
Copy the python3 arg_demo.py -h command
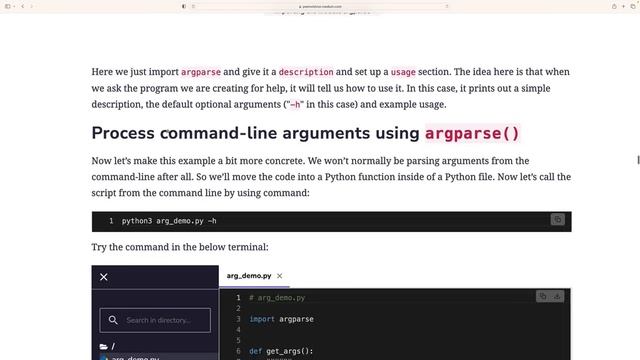pyautogui.click(x=558, y=220)
